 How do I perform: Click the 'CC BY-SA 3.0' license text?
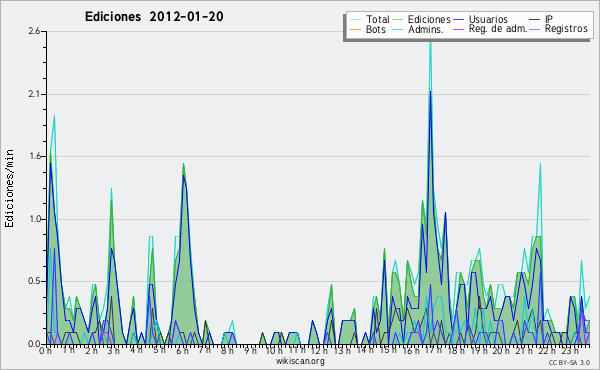(569, 362)
